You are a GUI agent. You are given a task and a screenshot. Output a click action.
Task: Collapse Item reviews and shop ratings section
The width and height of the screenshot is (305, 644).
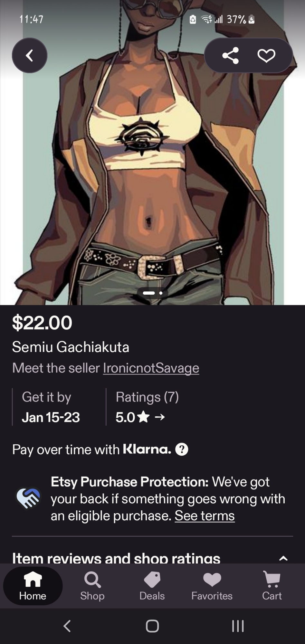pos(283,558)
